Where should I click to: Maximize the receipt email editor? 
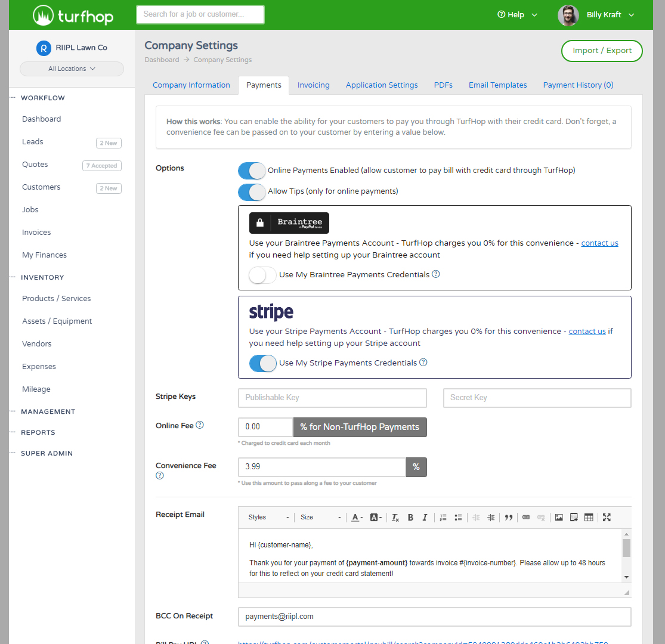click(607, 518)
